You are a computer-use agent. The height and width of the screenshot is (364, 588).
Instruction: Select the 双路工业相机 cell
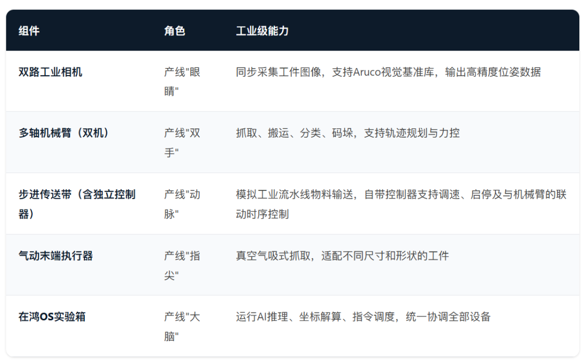[50, 72]
